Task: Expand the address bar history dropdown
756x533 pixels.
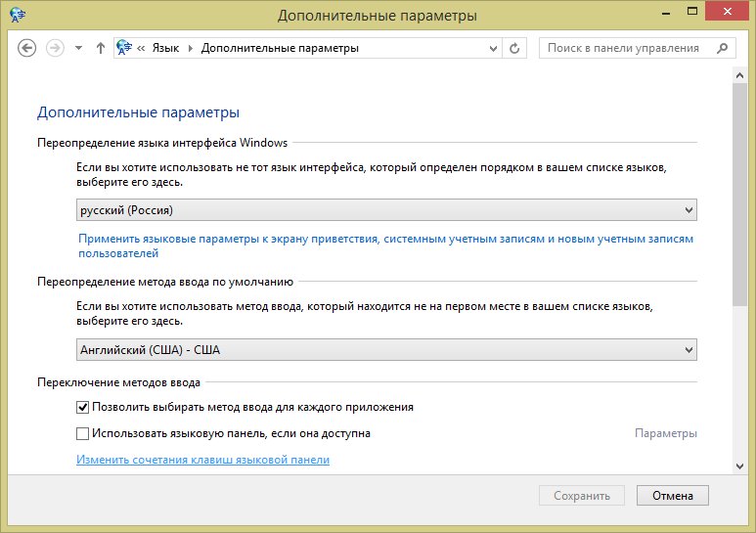Action: [x=492, y=48]
